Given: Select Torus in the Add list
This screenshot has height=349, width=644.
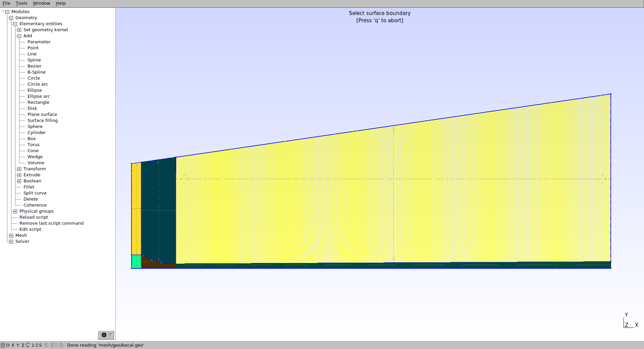Looking at the screenshot, I should click(x=33, y=145).
